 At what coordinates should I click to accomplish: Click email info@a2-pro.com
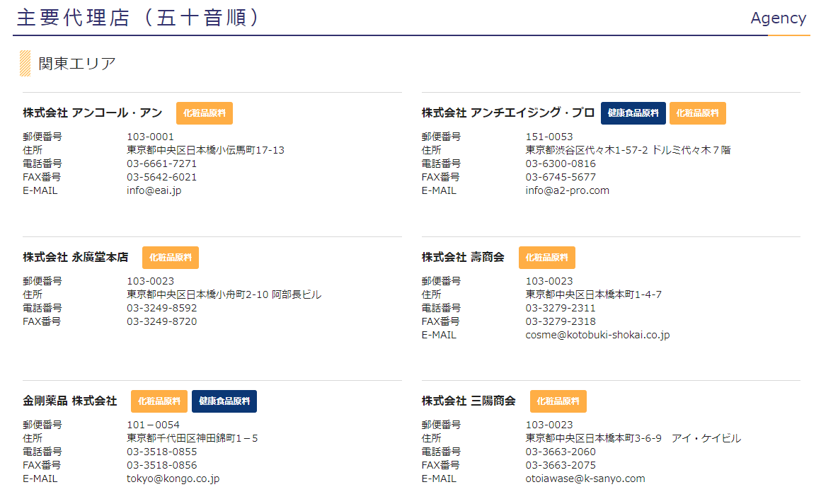[x=568, y=190]
